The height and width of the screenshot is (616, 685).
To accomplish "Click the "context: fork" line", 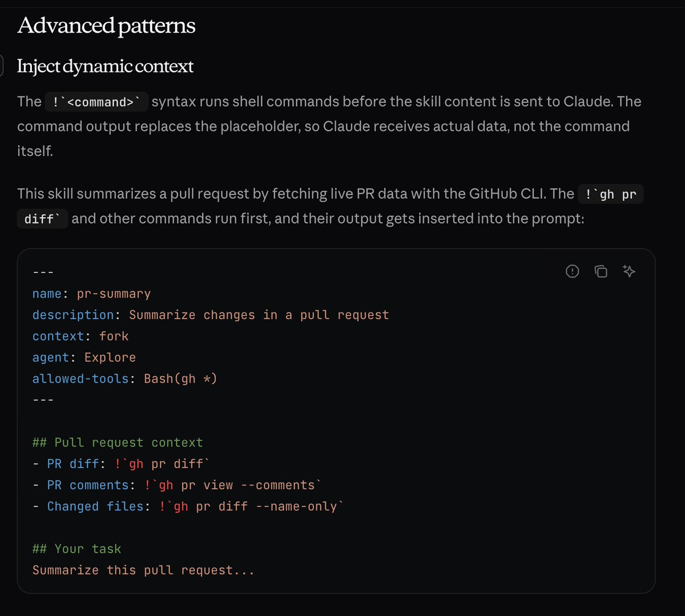I will (80, 336).
